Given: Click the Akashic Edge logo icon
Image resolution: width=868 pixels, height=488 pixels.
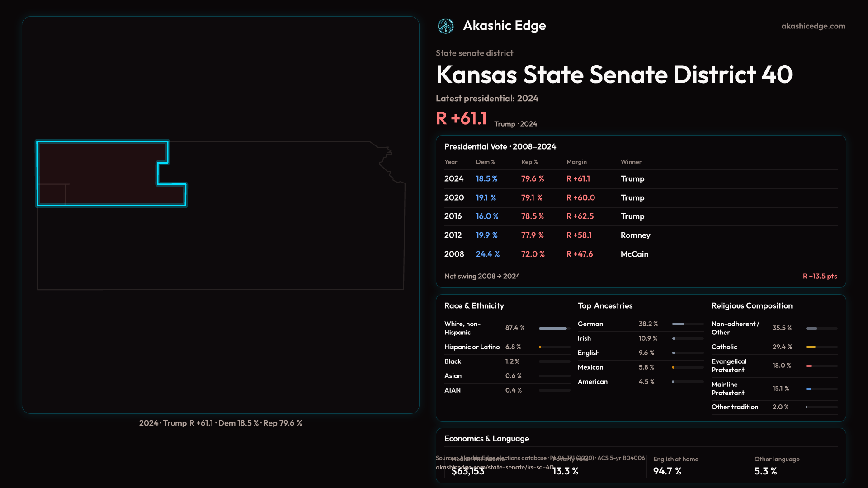Looking at the screenshot, I should (x=446, y=26).
